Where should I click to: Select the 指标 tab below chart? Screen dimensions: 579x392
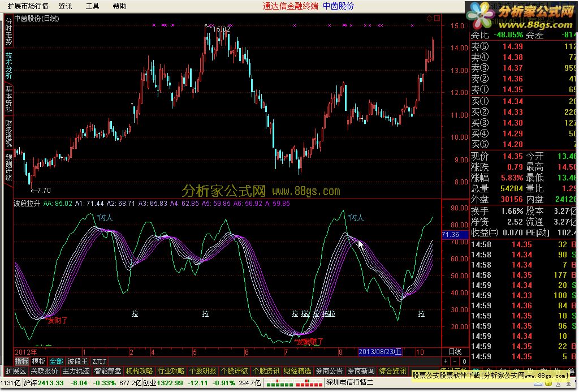22,361
